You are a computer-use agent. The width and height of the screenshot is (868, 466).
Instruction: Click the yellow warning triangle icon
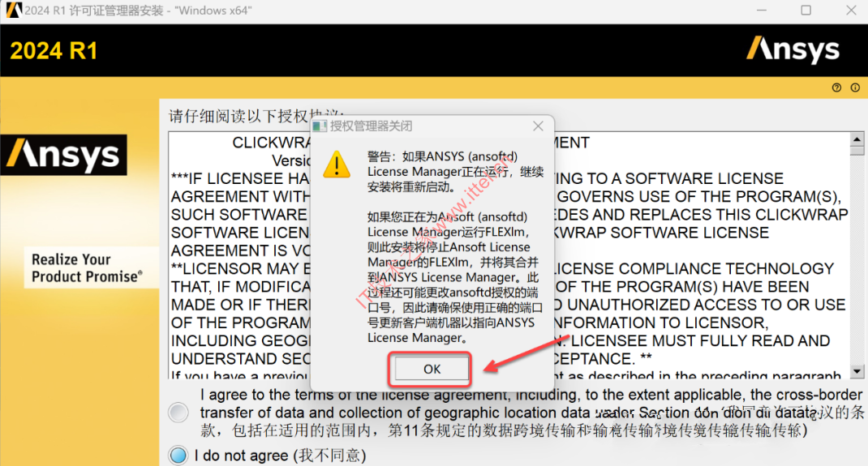point(337,165)
